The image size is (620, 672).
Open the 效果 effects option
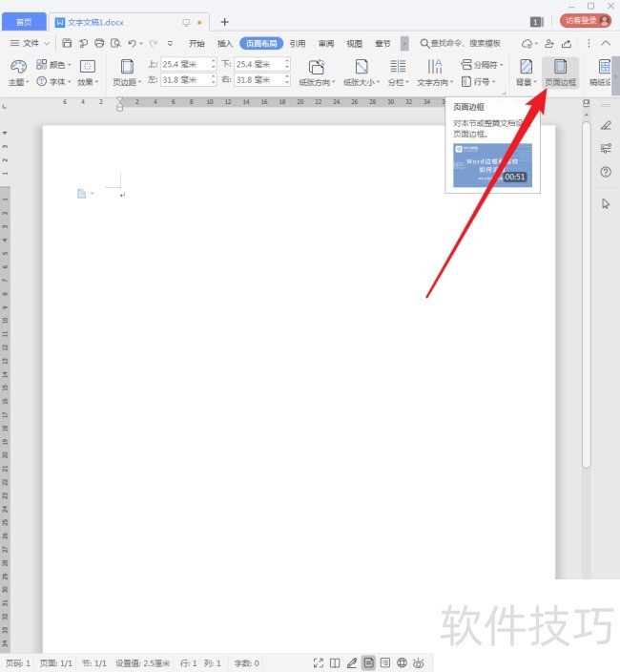coord(88,73)
